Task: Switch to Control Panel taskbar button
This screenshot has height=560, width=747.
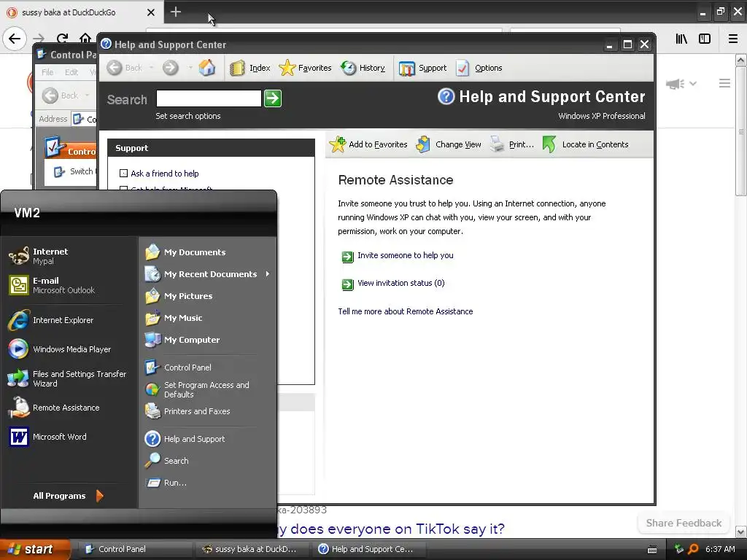Action: (x=135, y=549)
